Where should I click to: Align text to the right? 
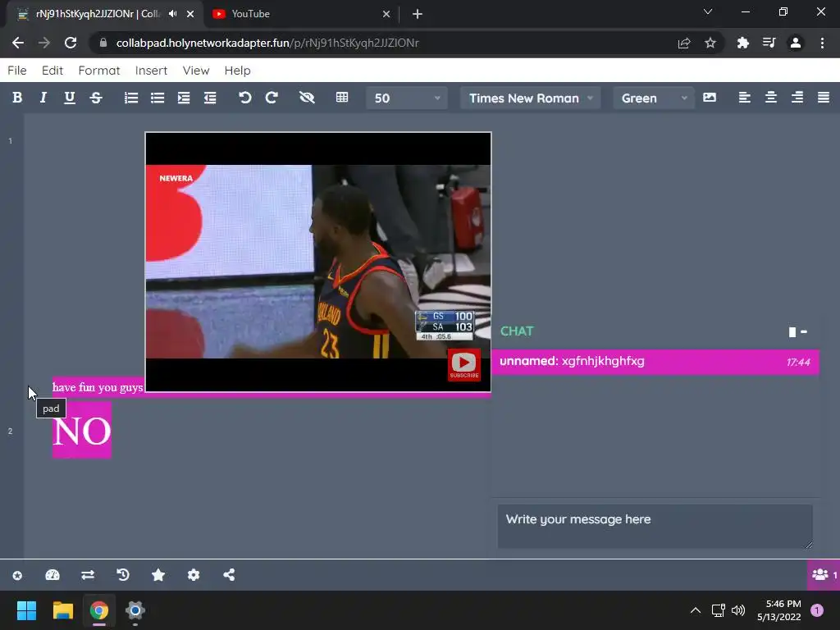click(x=797, y=98)
